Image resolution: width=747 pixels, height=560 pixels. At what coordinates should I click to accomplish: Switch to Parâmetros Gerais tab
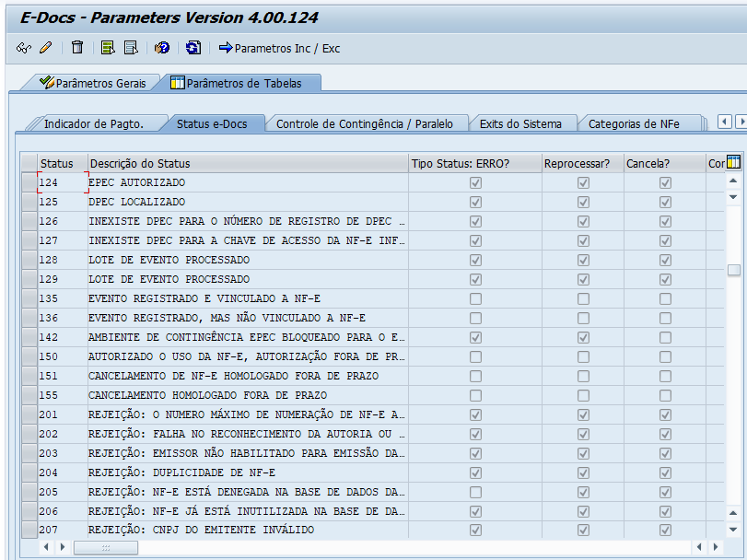(91, 83)
